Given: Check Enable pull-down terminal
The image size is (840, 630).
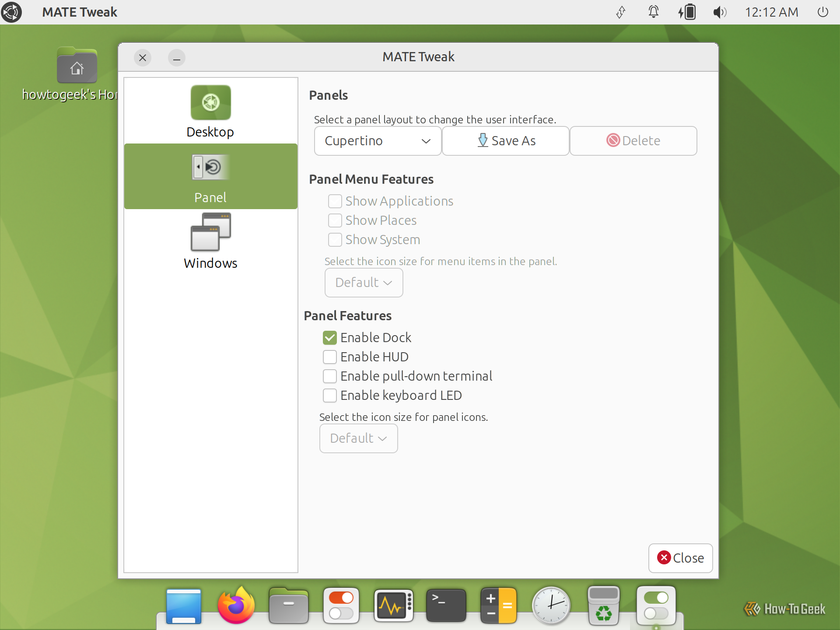Looking at the screenshot, I should (x=330, y=376).
